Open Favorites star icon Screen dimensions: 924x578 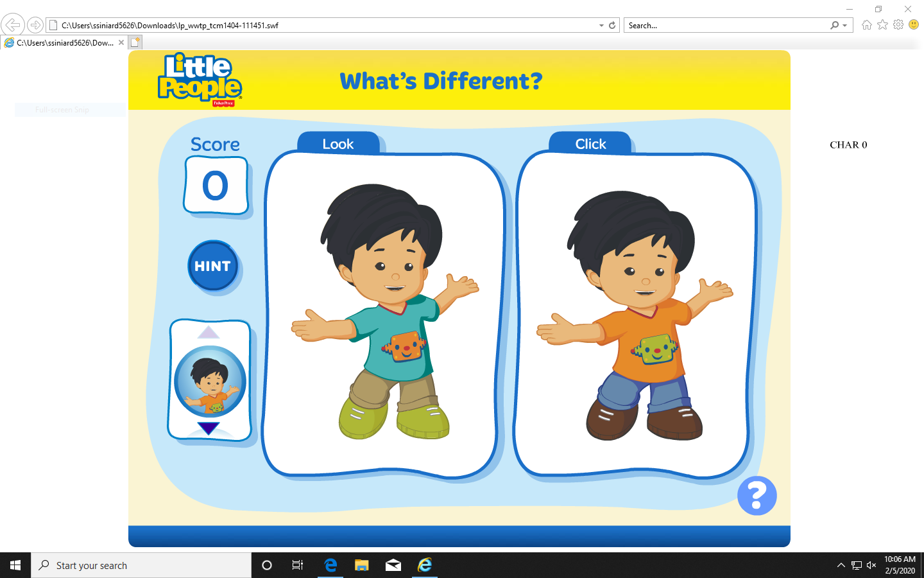pos(882,25)
